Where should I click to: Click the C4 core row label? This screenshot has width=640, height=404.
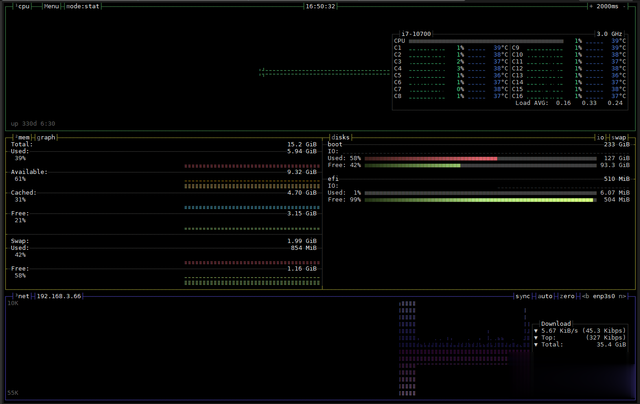click(398, 69)
